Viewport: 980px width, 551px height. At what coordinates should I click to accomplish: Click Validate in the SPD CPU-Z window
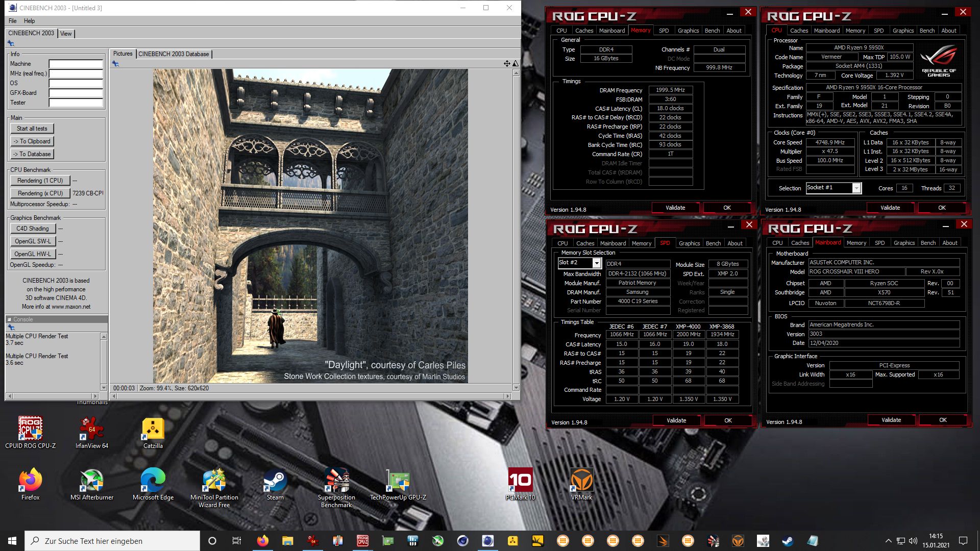coord(676,420)
